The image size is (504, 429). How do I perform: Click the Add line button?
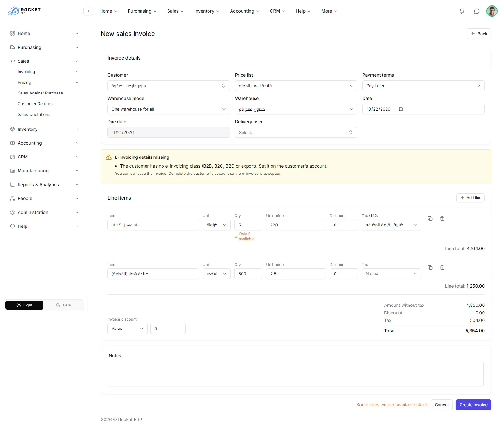[x=471, y=198]
